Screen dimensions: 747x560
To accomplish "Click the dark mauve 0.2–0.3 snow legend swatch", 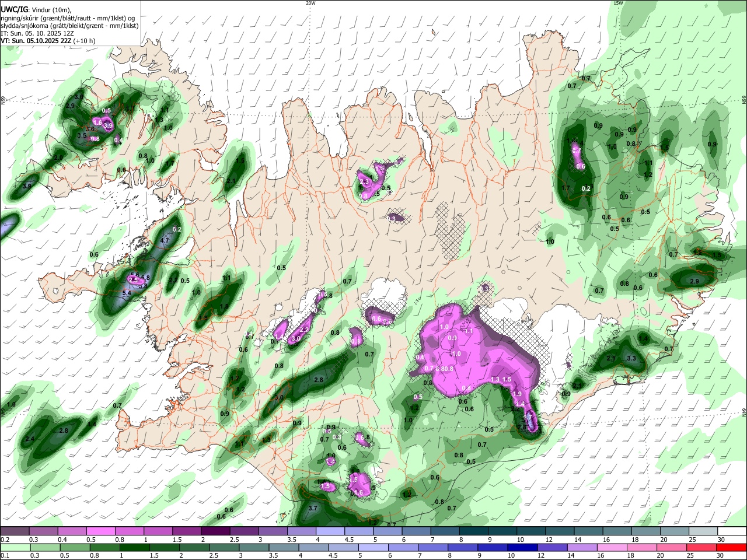I will 15,531.
